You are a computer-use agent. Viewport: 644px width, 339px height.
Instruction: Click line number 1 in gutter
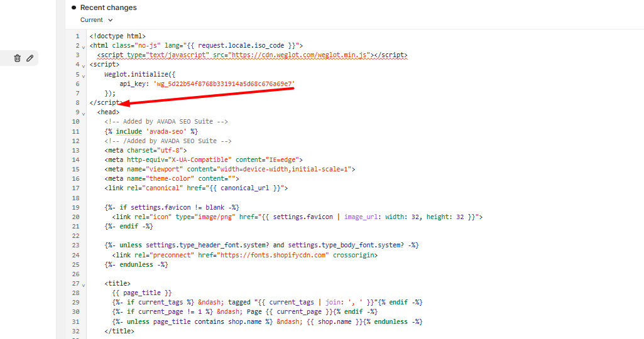click(77, 36)
